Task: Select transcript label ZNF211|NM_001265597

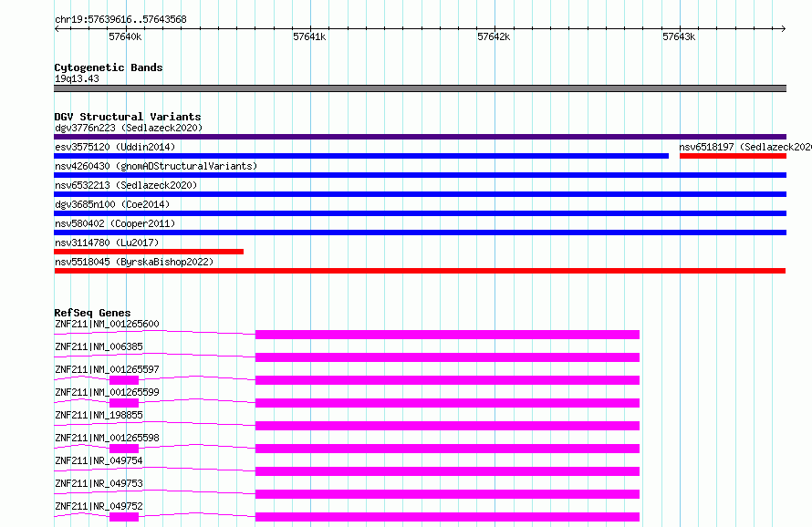Action: pos(107,369)
